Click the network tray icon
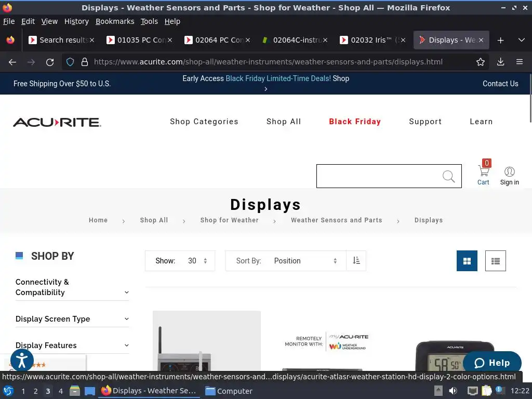Image resolution: width=532 pixels, height=399 pixels. tap(472, 391)
